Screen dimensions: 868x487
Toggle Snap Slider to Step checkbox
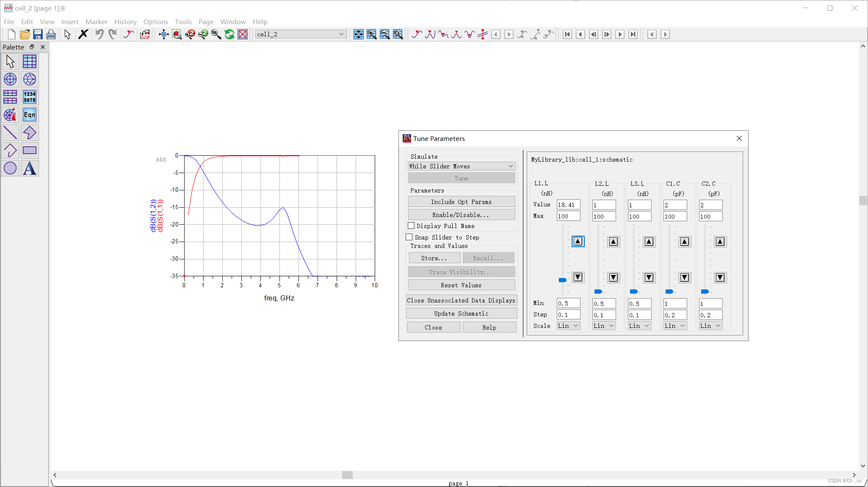coord(409,237)
